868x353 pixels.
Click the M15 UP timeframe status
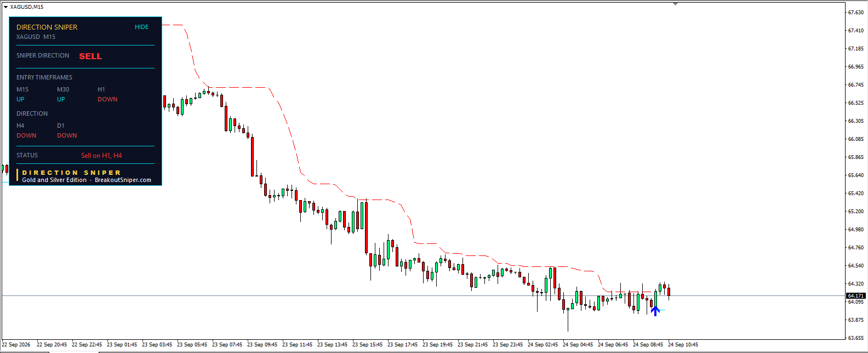[20, 99]
